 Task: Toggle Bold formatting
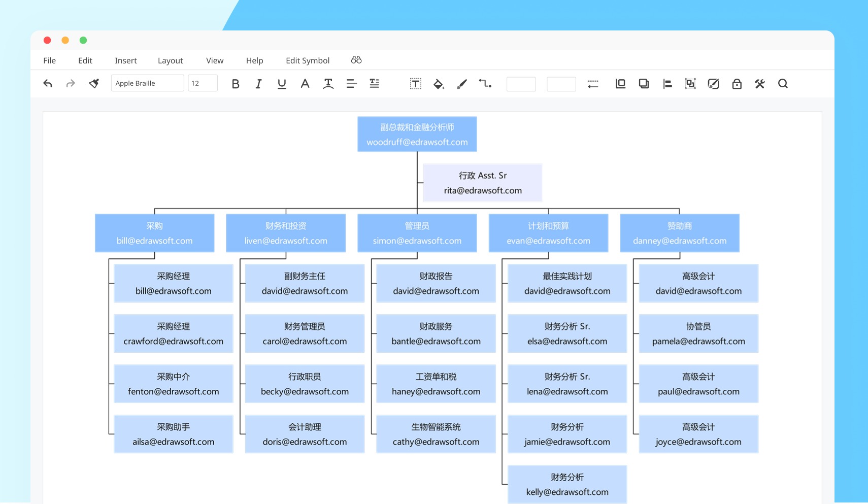click(236, 84)
